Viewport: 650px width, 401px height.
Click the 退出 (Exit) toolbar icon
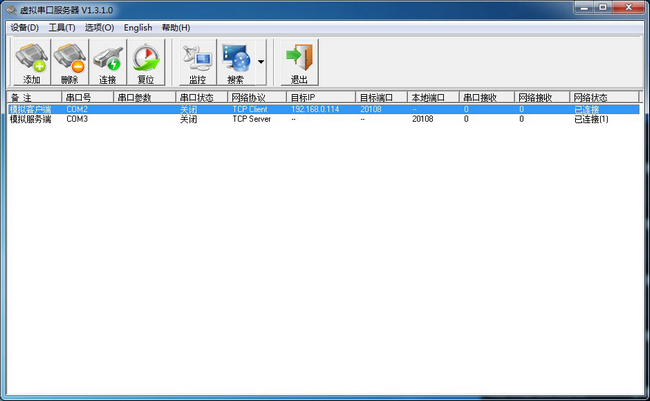tap(298, 62)
